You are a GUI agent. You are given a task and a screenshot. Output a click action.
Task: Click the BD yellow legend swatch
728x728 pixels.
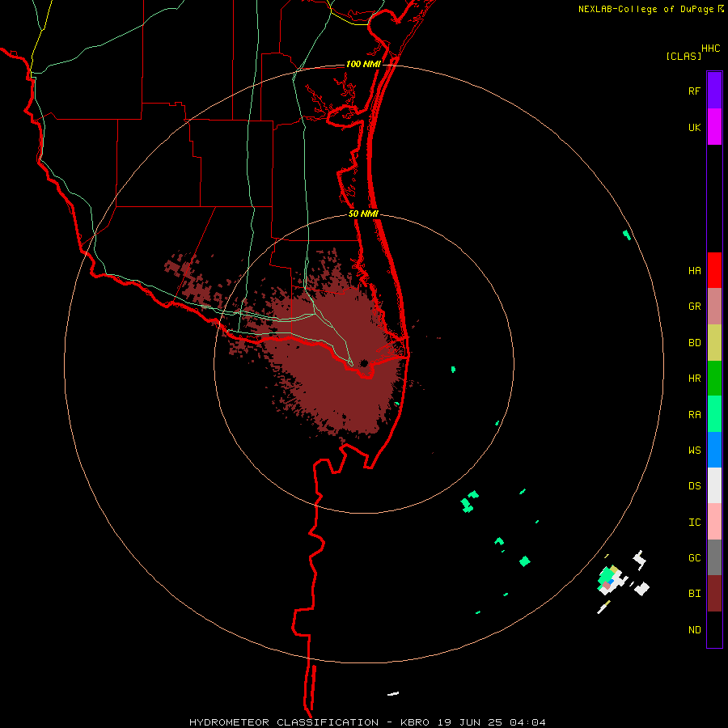pos(714,342)
